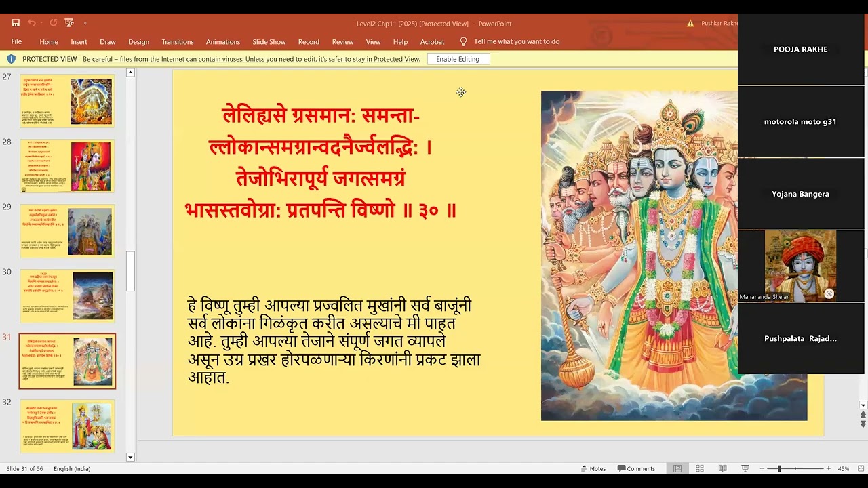Image resolution: width=868 pixels, height=488 pixels.
Task: Click thumbnail pane scroll up arrow
Action: pyautogui.click(x=130, y=73)
